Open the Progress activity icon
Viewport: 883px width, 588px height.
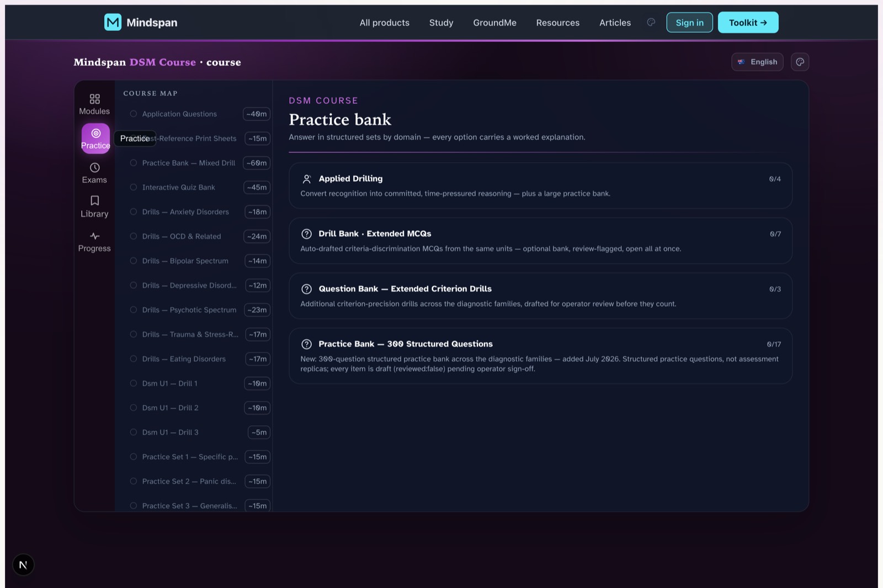pos(94,236)
